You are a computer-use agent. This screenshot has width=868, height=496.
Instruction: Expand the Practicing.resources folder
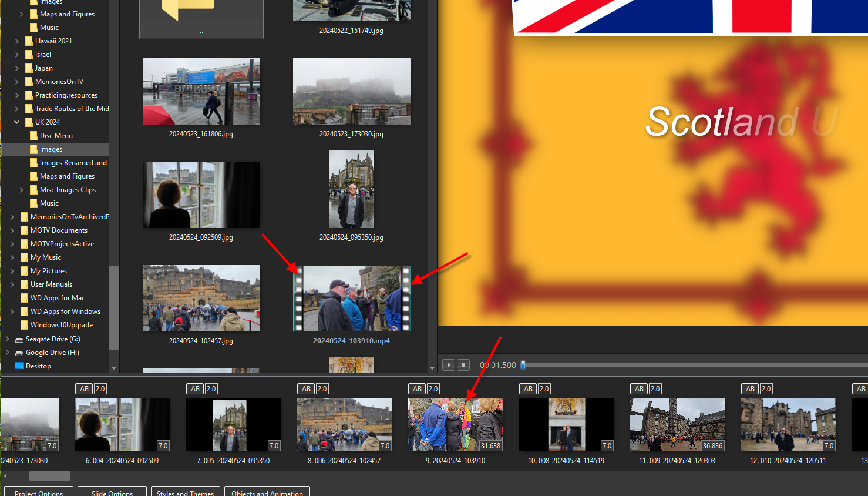click(17, 95)
